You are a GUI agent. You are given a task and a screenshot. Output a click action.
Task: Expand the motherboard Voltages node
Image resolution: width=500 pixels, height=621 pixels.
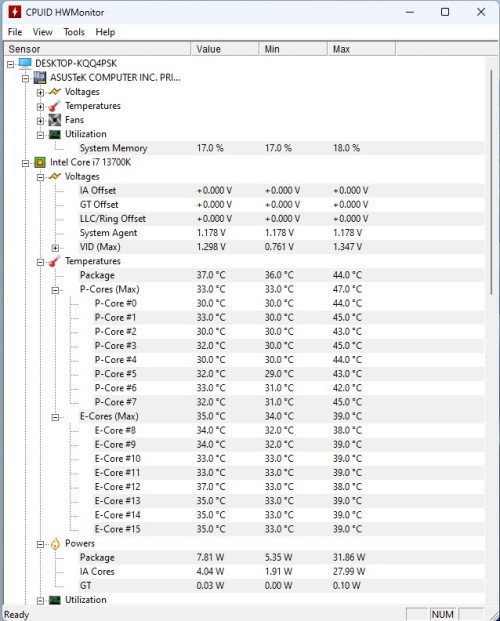(x=40, y=93)
